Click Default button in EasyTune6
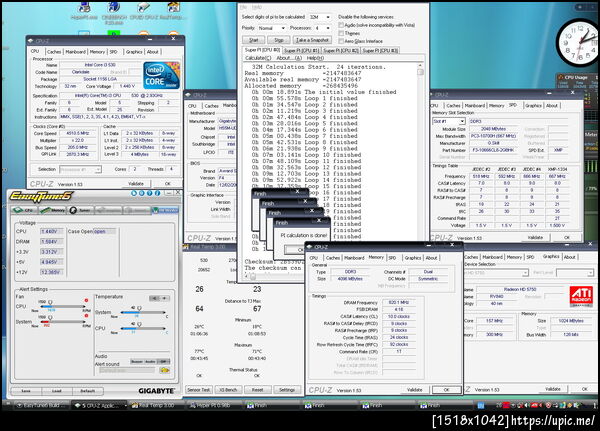 (x=87, y=391)
